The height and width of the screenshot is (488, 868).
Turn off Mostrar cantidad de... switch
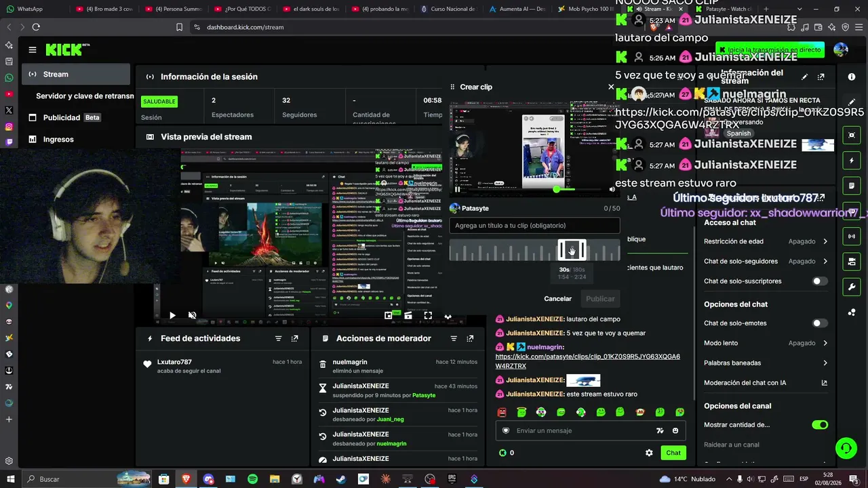[820, 425]
